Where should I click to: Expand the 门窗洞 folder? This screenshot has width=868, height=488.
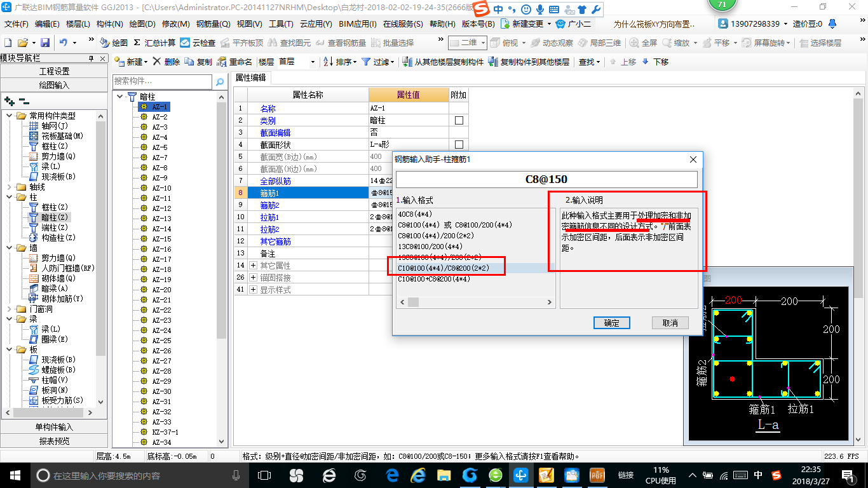tap(10, 309)
